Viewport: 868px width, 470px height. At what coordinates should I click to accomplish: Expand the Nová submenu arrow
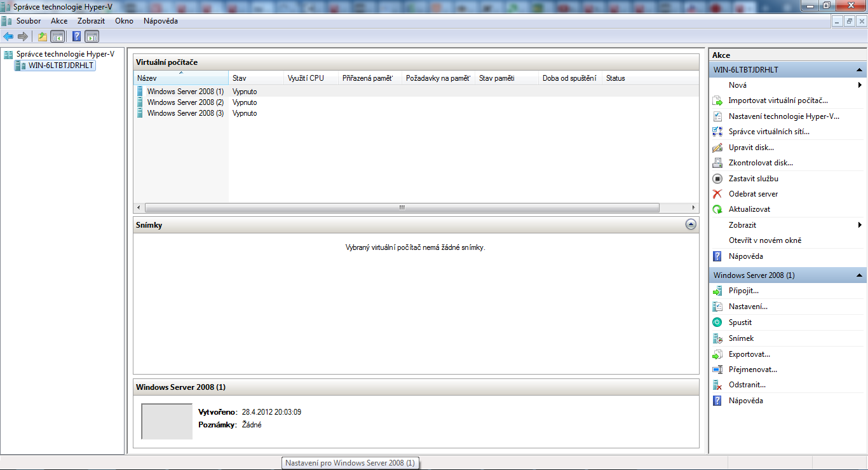[x=860, y=85]
